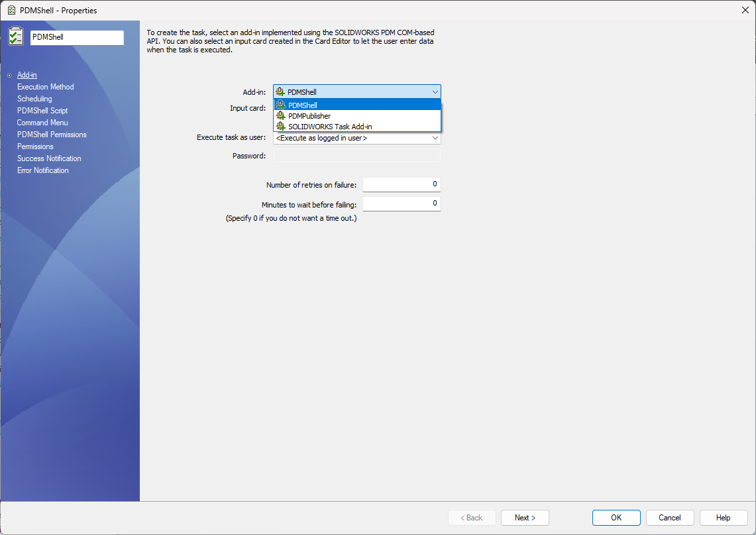Open Help for this dialog

point(724,518)
